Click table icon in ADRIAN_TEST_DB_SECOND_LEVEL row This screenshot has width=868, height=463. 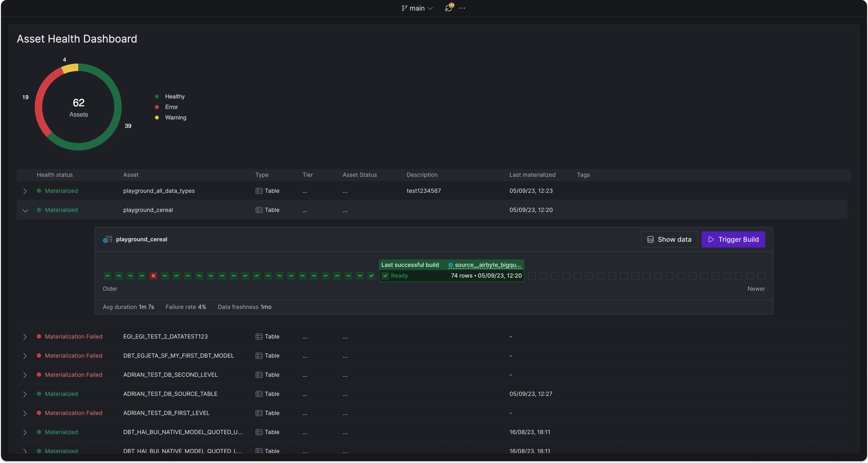coord(259,375)
